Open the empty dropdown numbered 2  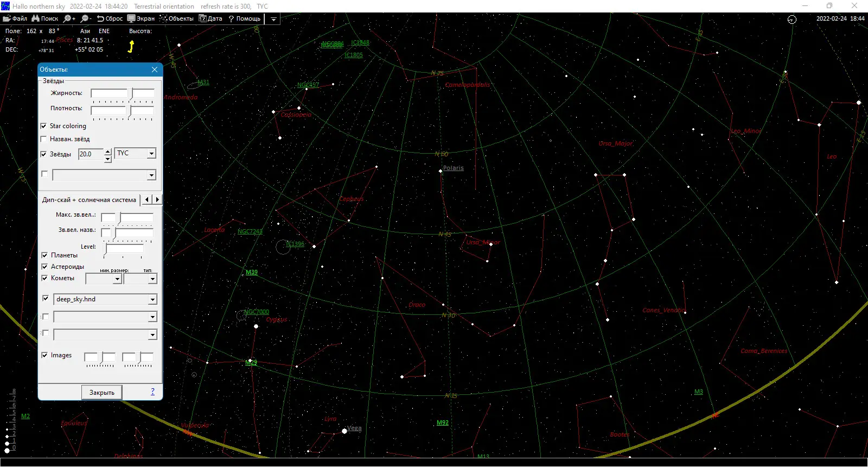click(x=152, y=335)
